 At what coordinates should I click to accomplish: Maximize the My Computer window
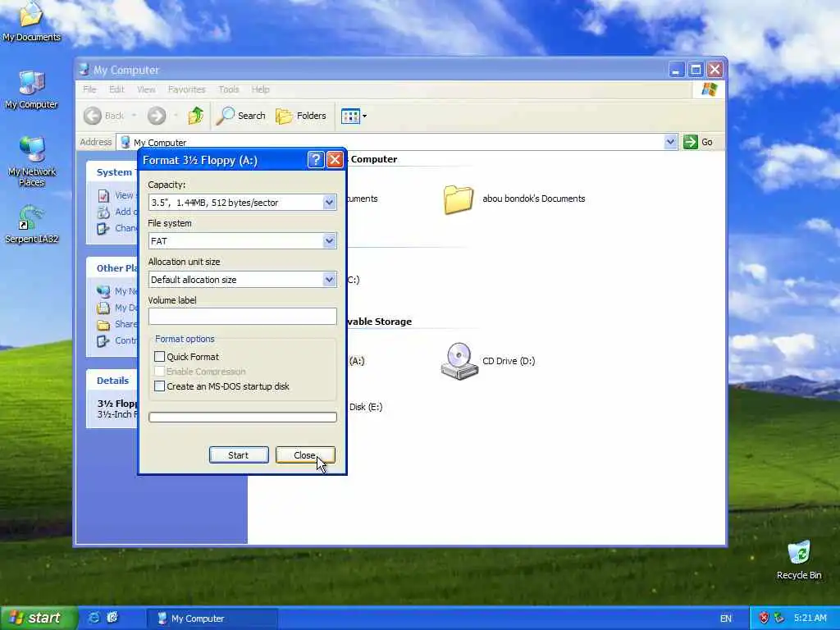pos(696,70)
